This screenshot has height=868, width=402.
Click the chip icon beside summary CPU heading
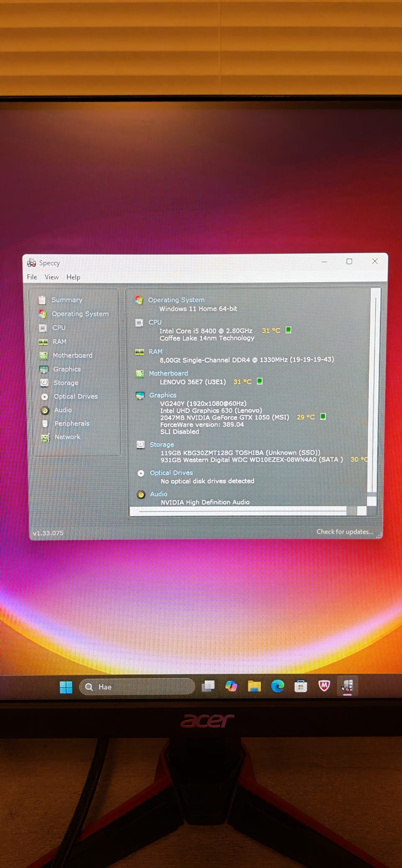pos(139,323)
